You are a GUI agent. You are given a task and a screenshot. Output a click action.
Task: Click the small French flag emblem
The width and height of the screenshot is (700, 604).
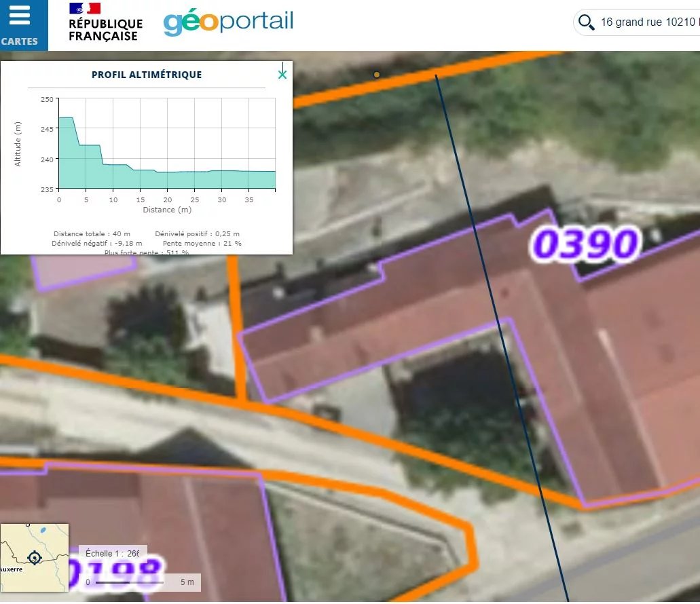[85, 8]
